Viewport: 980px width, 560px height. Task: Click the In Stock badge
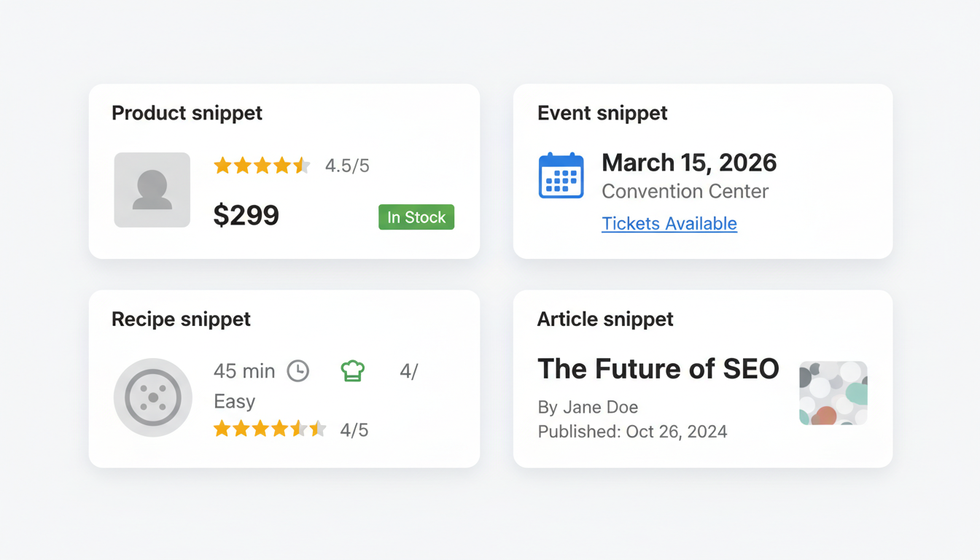coord(416,217)
